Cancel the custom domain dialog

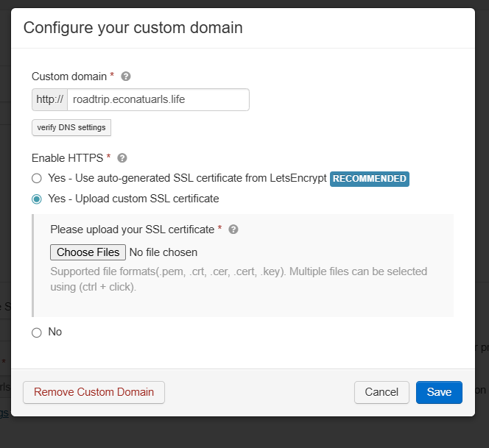coord(381,392)
